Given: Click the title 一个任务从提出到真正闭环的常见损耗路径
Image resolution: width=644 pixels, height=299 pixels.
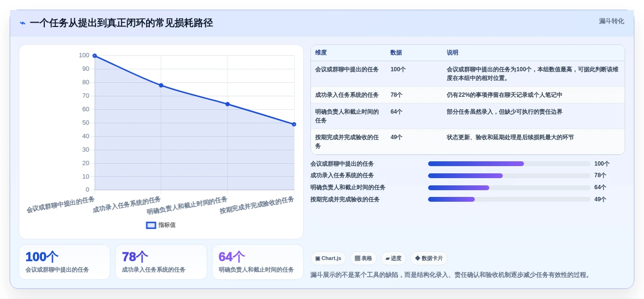Looking at the screenshot, I should (x=121, y=23).
